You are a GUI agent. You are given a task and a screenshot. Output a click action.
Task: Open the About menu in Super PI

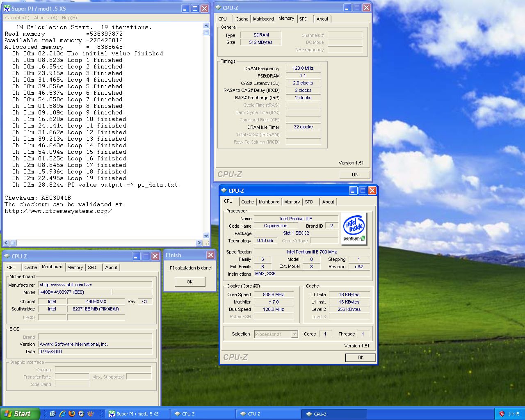tap(46, 18)
